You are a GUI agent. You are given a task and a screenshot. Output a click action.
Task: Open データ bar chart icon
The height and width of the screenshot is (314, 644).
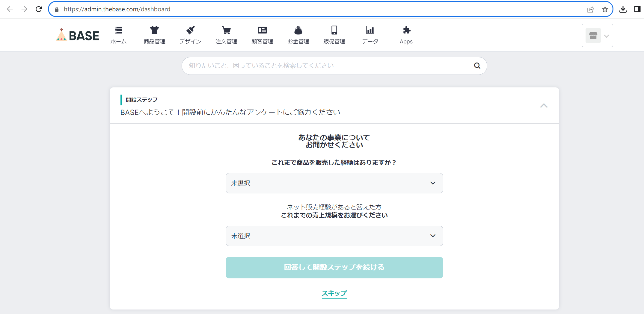pyautogui.click(x=370, y=30)
